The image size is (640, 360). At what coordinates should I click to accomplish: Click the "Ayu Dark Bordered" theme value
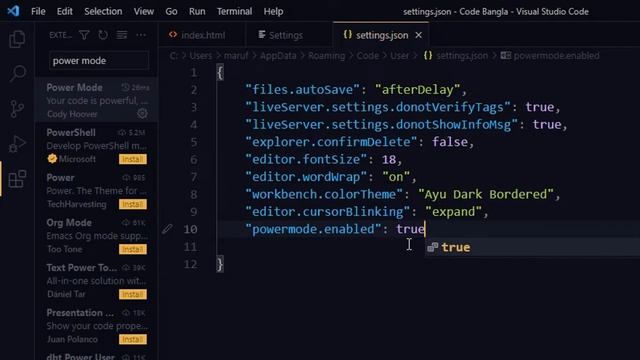(x=485, y=194)
